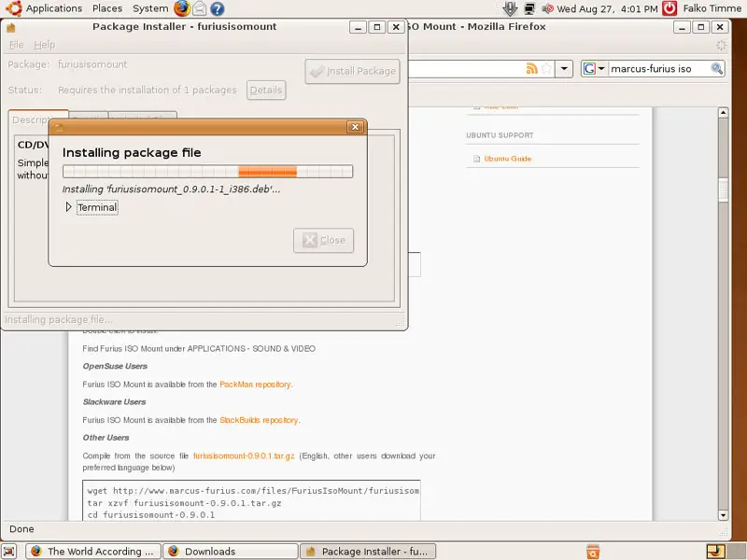Select the Description tab
The height and width of the screenshot is (560, 747).
(32, 119)
